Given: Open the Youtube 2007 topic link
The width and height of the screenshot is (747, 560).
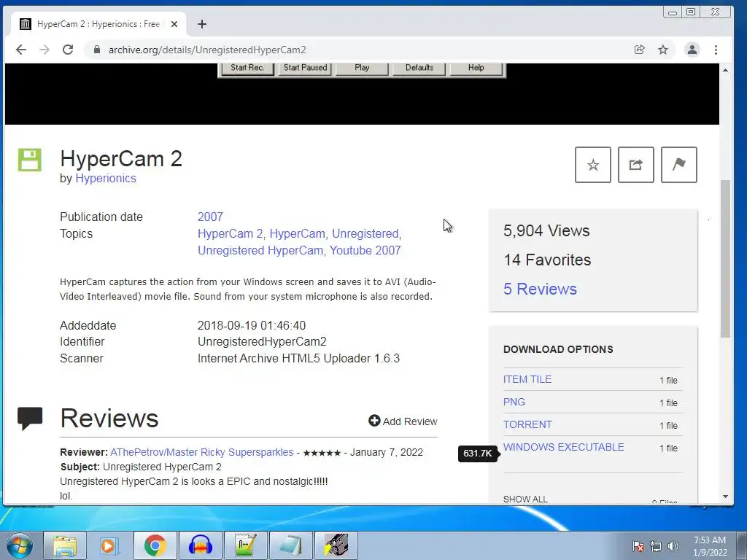Looking at the screenshot, I should pyautogui.click(x=365, y=251).
